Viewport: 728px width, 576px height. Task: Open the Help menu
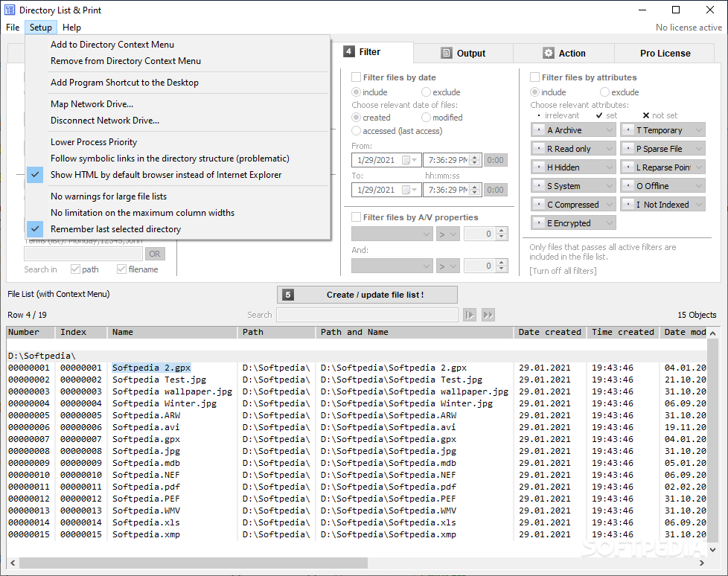[x=71, y=28]
